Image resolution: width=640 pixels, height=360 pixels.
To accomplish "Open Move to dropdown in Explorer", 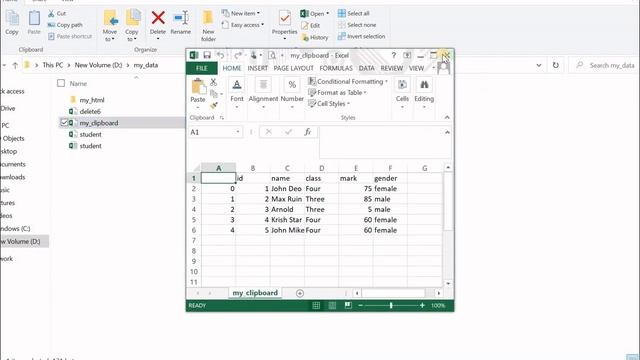I will pos(110,36).
